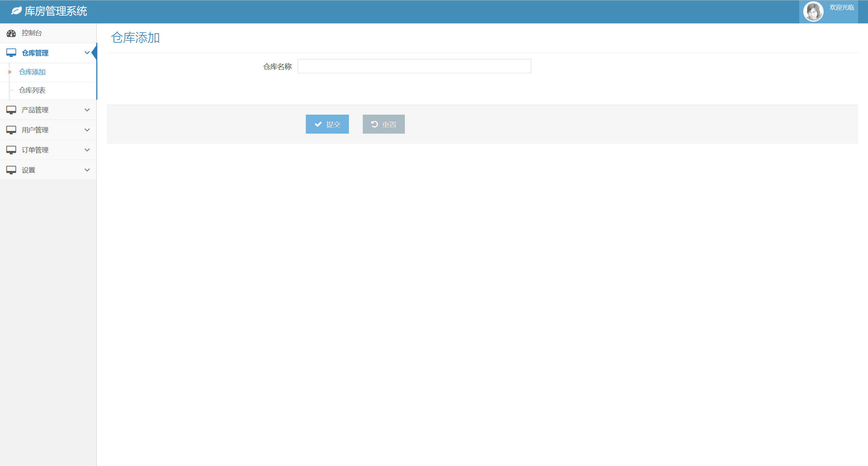Expand the 用户管理 chevron arrow
The width and height of the screenshot is (868, 466).
[x=87, y=130]
